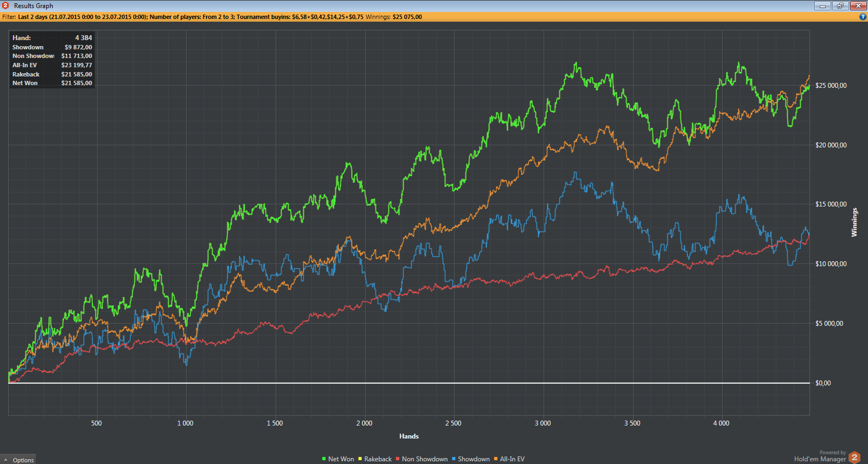Screen dimensions: 868x464
Task: Click the filter description text bar
Action: point(212,17)
